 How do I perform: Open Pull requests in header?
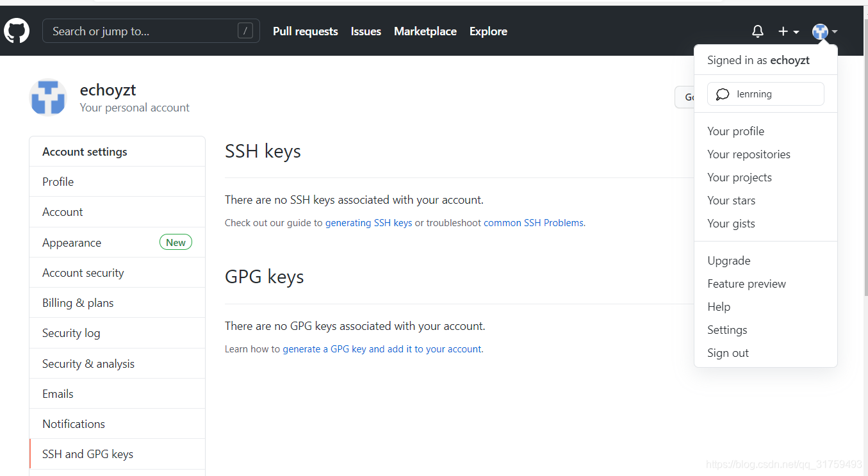(x=306, y=31)
